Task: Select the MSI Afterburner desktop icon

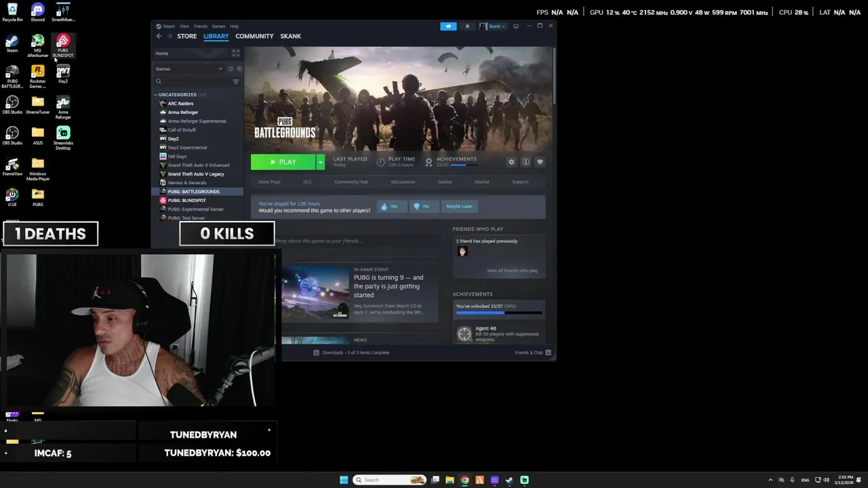Action: (x=38, y=46)
